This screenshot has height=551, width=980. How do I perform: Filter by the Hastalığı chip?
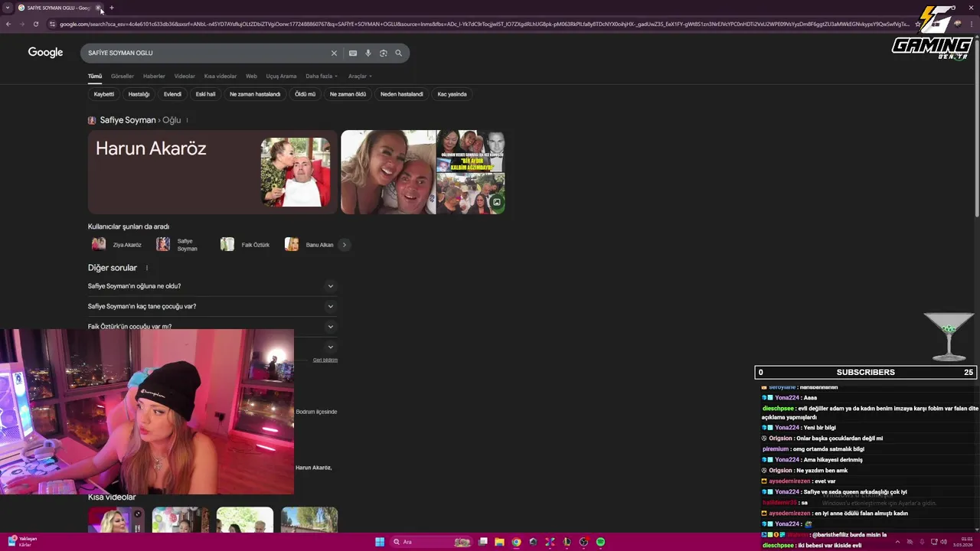tap(139, 94)
